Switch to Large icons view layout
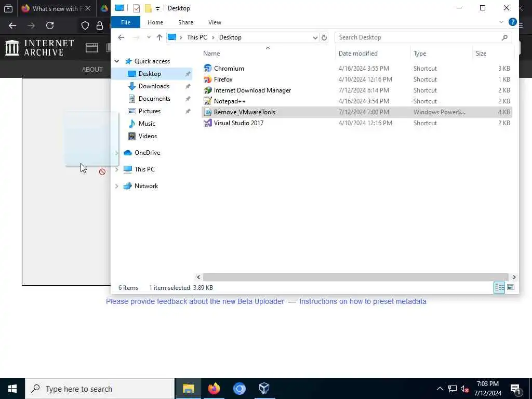Image resolution: width=532 pixels, height=399 pixels. (511, 288)
